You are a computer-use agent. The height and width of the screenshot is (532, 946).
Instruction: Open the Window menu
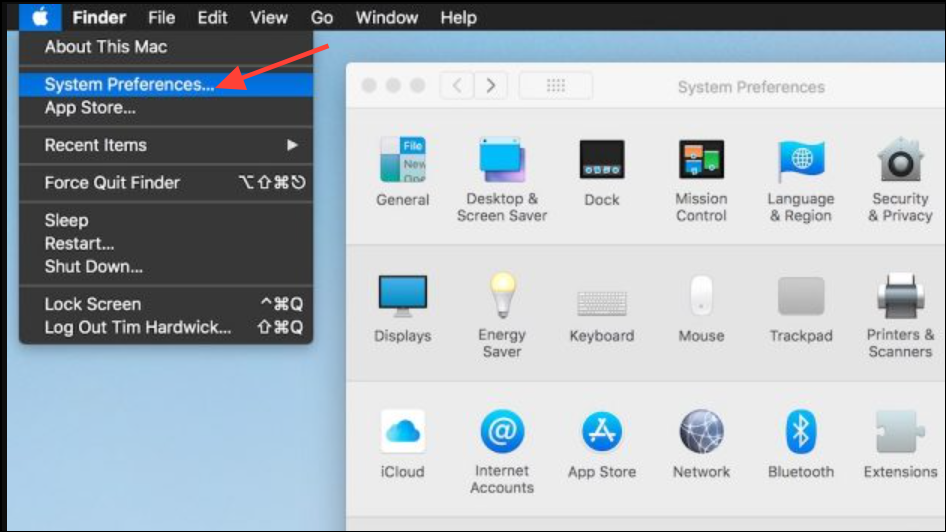(x=387, y=17)
